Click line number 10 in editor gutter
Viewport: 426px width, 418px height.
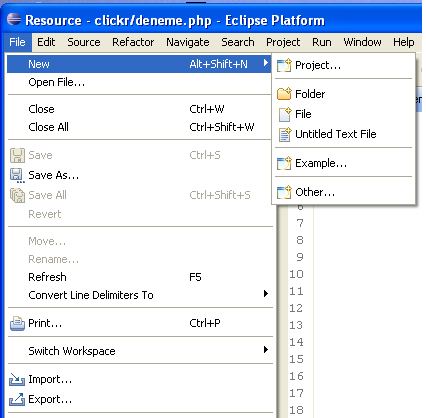(296, 274)
